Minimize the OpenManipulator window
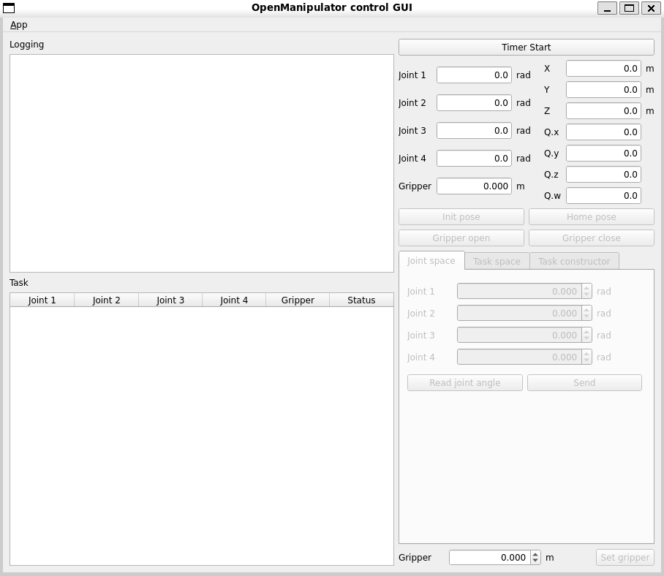 tap(607, 8)
